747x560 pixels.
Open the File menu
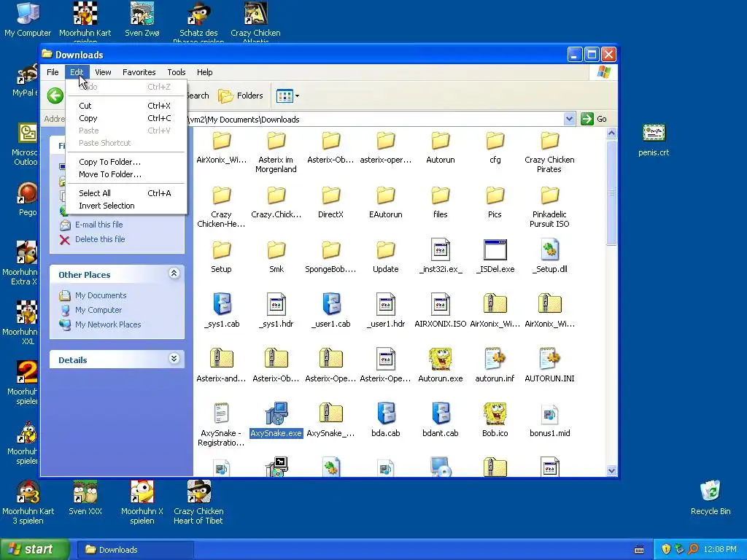click(x=53, y=72)
